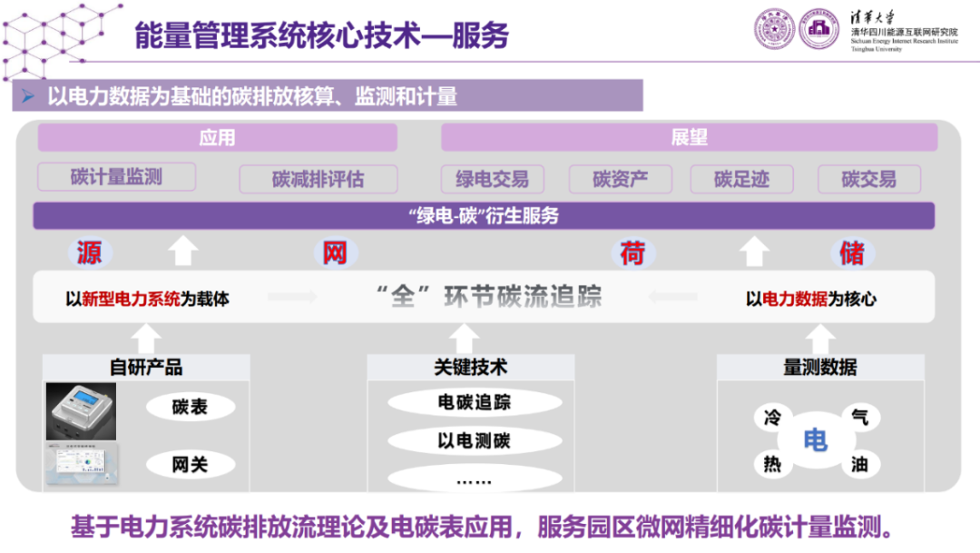Open the 网关 dashboard screenshot image

[x=80, y=463]
